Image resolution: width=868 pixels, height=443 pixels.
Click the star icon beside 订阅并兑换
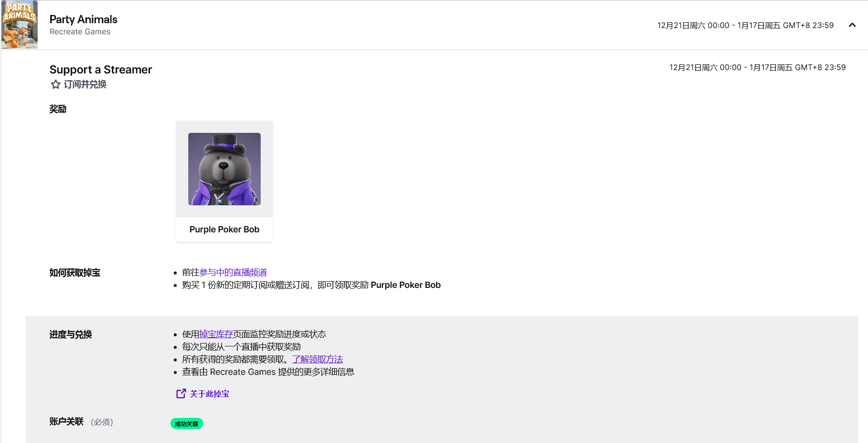pos(56,85)
